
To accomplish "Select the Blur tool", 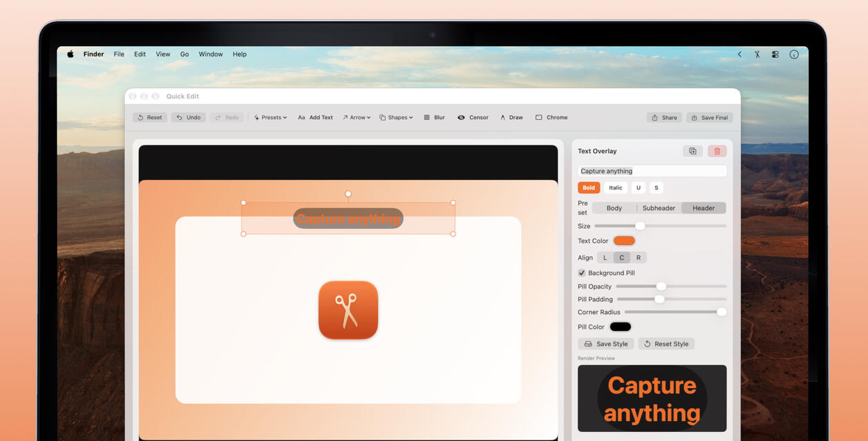I will coord(434,117).
